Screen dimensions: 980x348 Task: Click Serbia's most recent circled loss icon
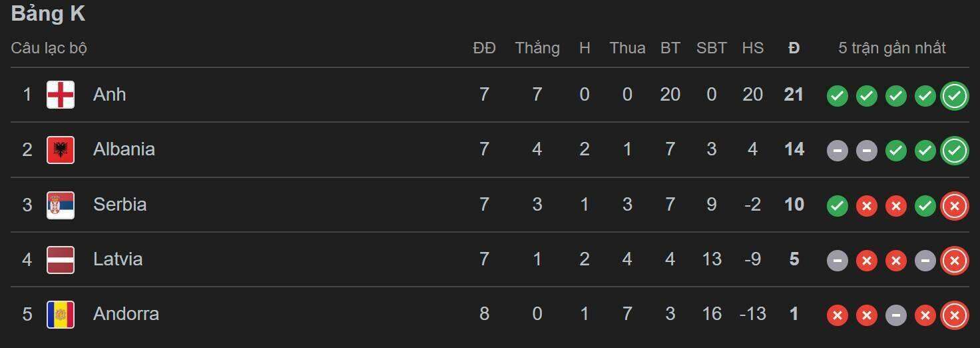pyautogui.click(x=954, y=206)
